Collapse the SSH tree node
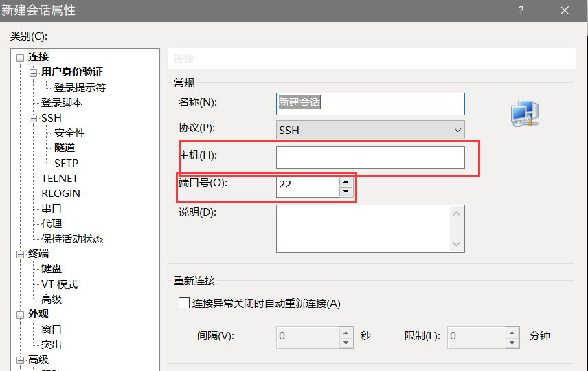This screenshot has height=371, width=588. (x=34, y=119)
